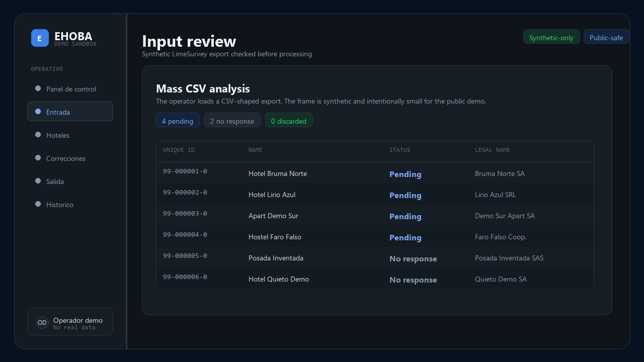The width and height of the screenshot is (644, 362).
Task: Open Panel de control menu item
Action: [x=70, y=89]
